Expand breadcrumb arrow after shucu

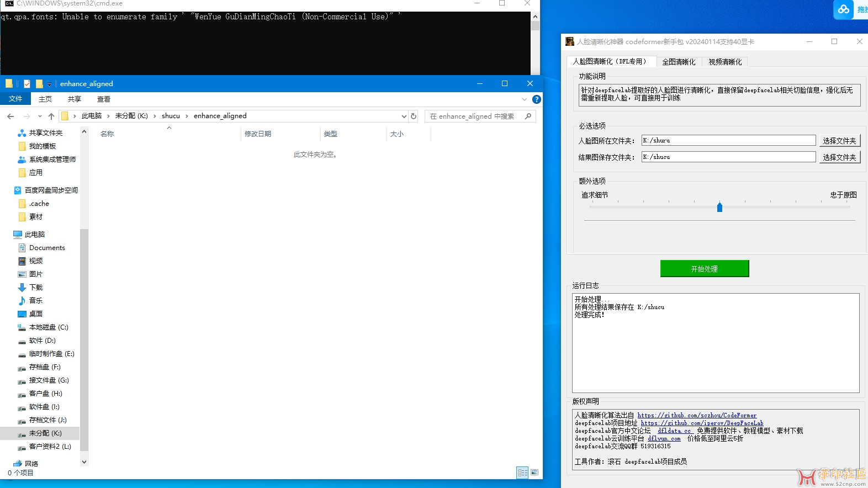coord(187,116)
